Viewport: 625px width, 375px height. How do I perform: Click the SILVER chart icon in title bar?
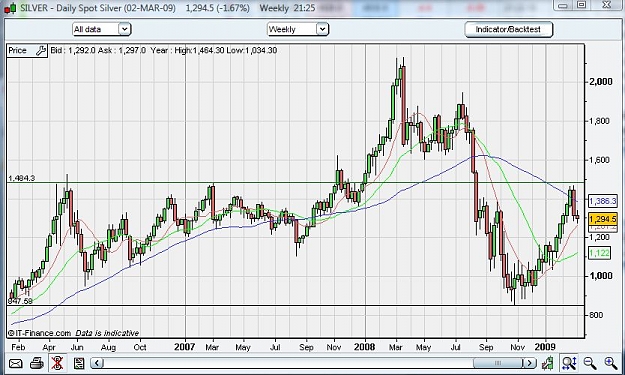pos(10,8)
